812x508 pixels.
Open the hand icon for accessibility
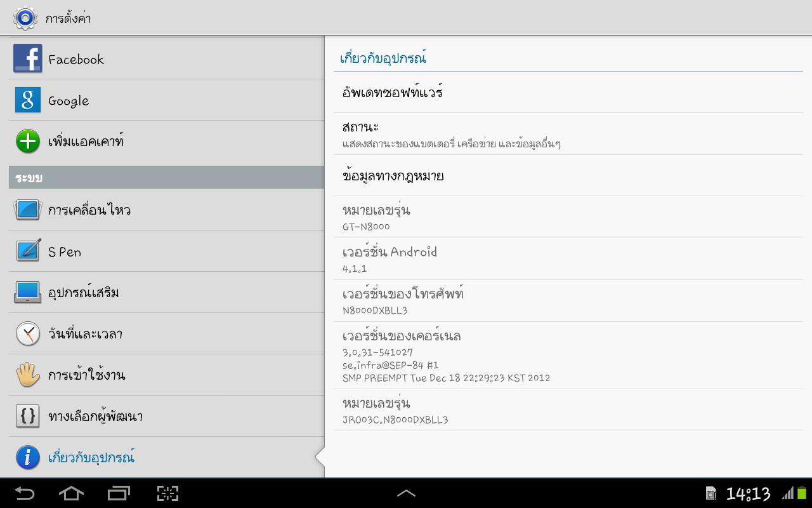28,375
